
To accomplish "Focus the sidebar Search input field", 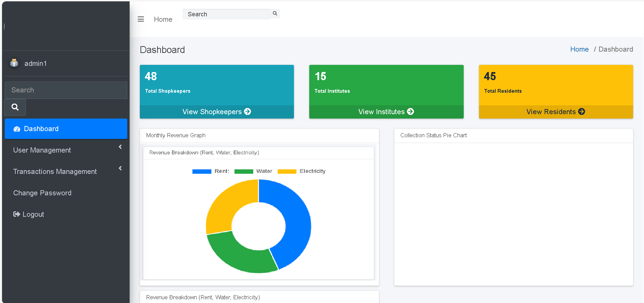I will click(x=66, y=90).
